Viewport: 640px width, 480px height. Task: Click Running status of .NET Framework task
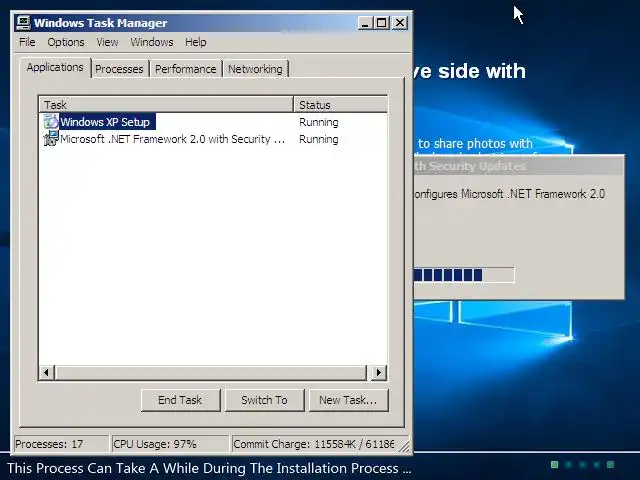pos(319,139)
